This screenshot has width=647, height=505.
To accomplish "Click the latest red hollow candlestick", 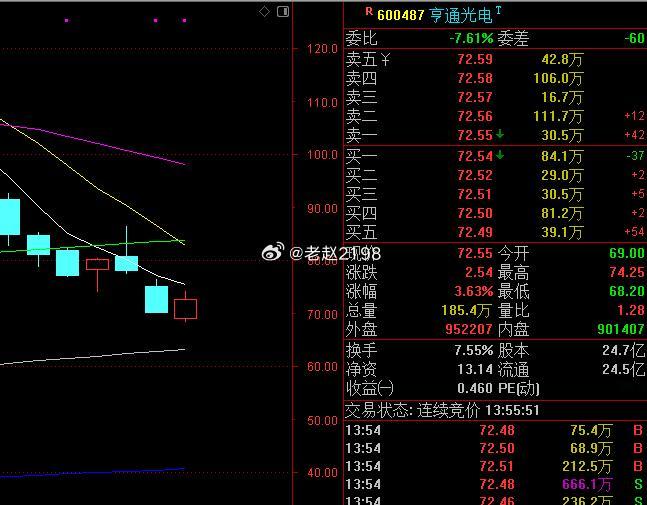I will click(185, 309).
